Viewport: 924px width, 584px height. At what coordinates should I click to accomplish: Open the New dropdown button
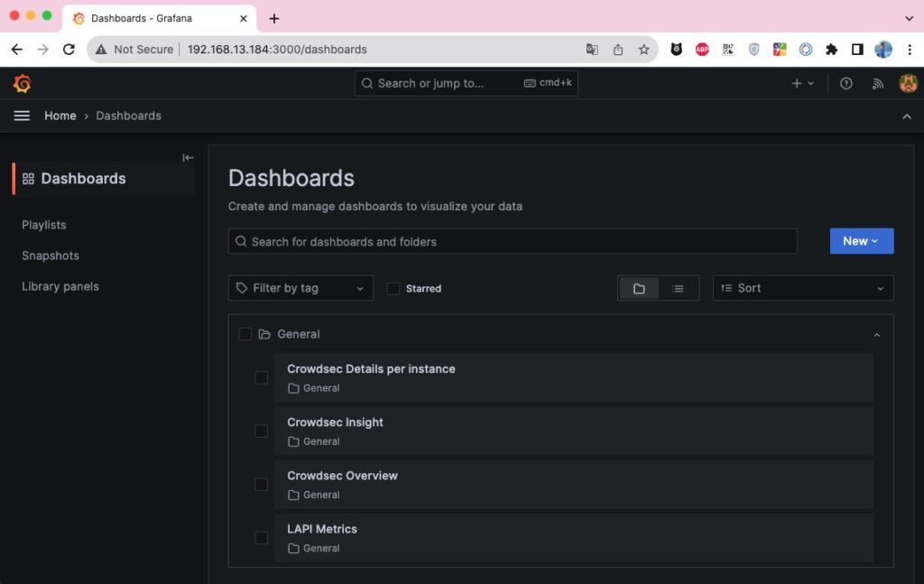pos(862,241)
